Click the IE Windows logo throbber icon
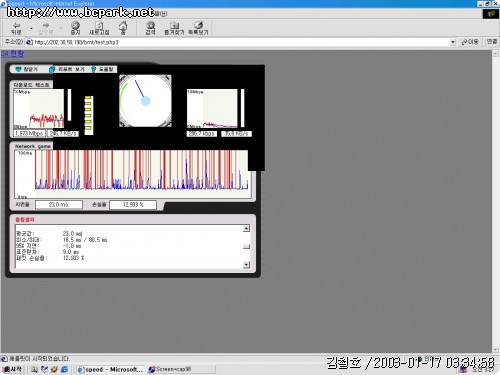 [x=491, y=14]
